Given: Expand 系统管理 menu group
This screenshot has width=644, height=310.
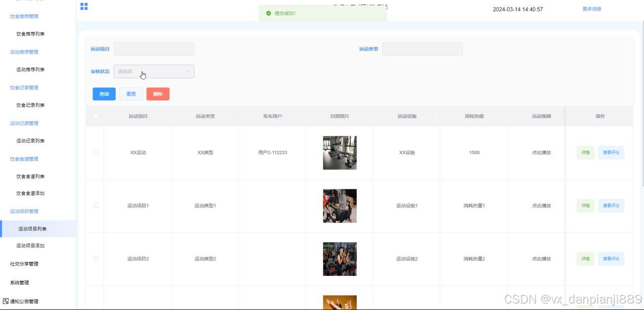Looking at the screenshot, I should coord(19,282).
